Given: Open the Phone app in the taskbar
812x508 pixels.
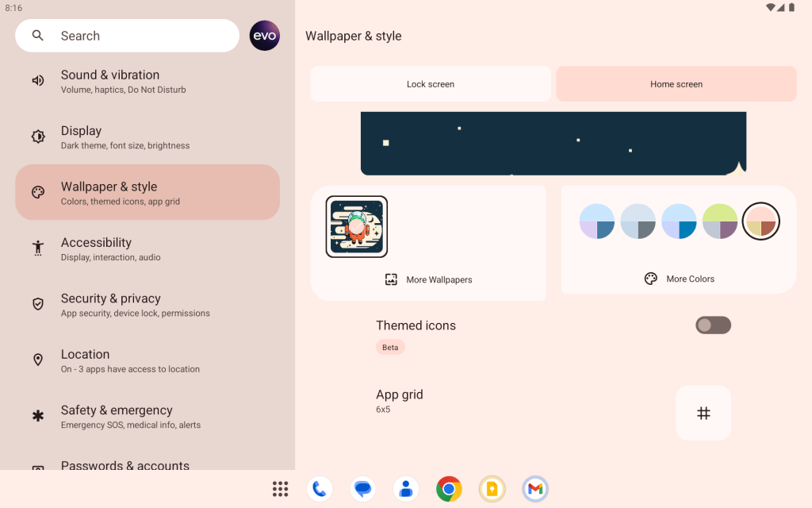Looking at the screenshot, I should (x=320, y=489).
